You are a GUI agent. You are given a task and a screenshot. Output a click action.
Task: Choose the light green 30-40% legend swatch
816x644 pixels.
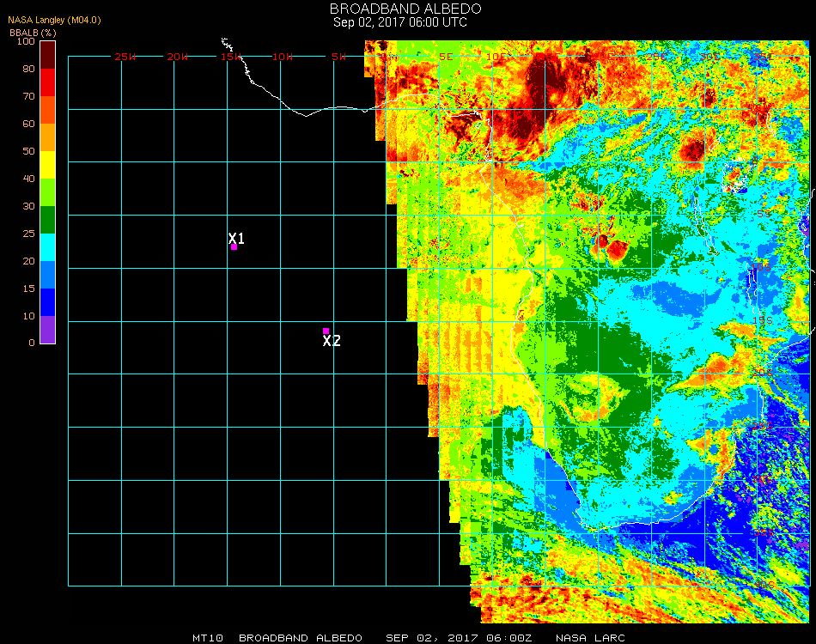(48, 192)
